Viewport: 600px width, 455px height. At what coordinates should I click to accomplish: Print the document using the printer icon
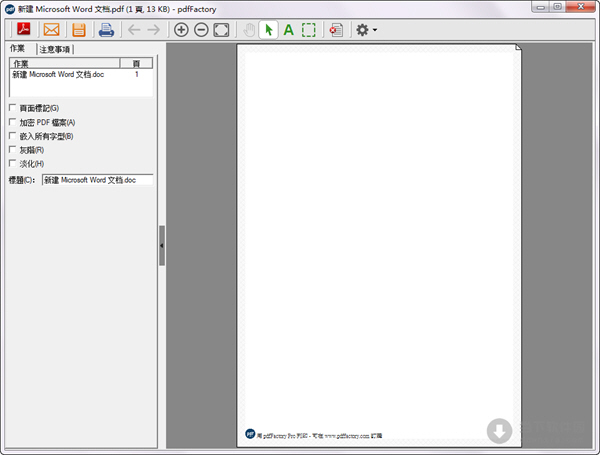106,30
